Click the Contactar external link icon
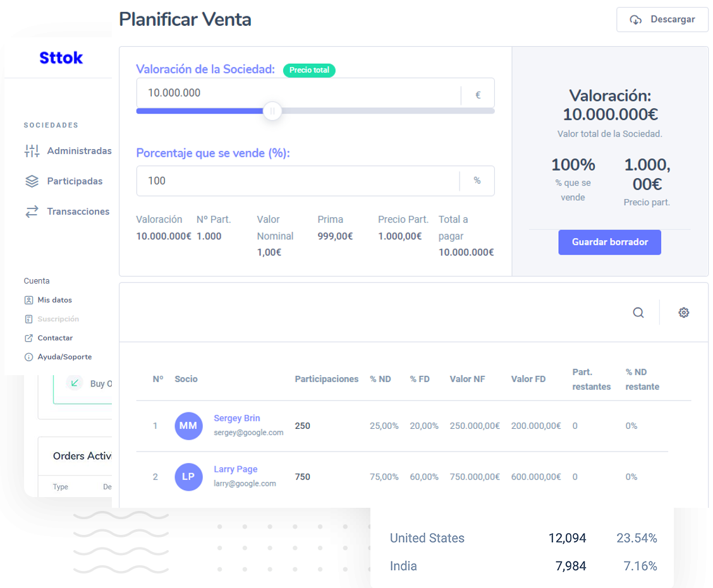This screenshot has width=713, height=588. coord(28,338)
